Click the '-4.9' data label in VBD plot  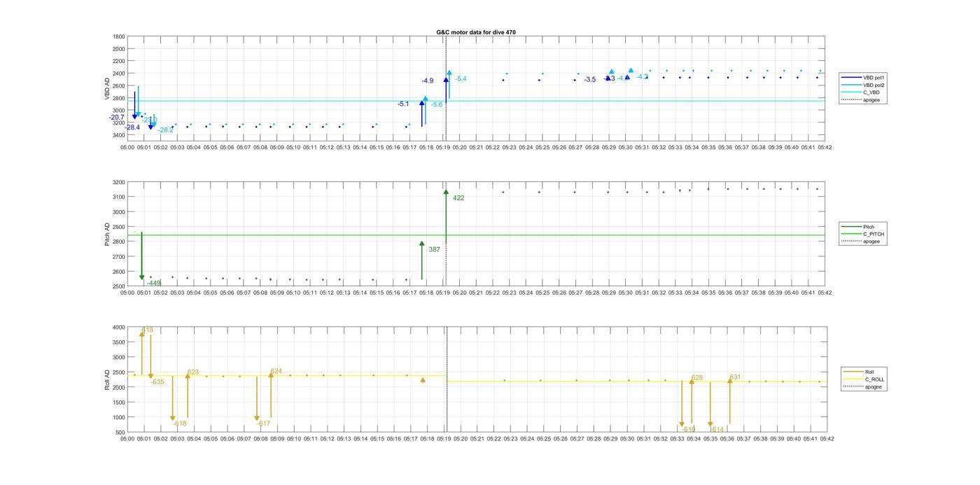tap(428, 81)
